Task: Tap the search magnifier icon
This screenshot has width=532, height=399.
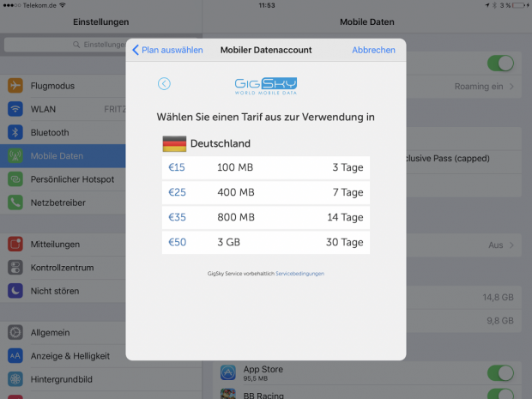Action: point(76,45)
